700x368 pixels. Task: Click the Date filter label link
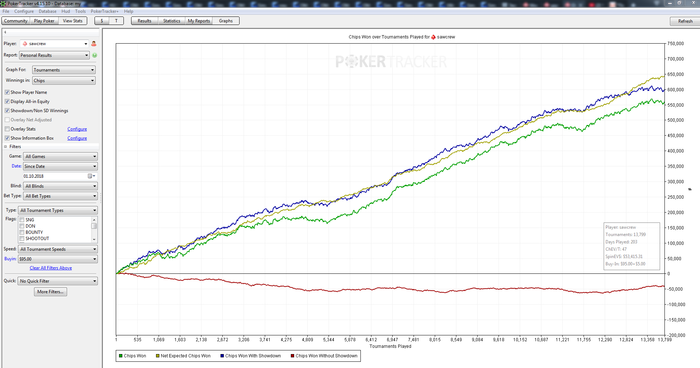pyautogui.click(x=17, y=166)
